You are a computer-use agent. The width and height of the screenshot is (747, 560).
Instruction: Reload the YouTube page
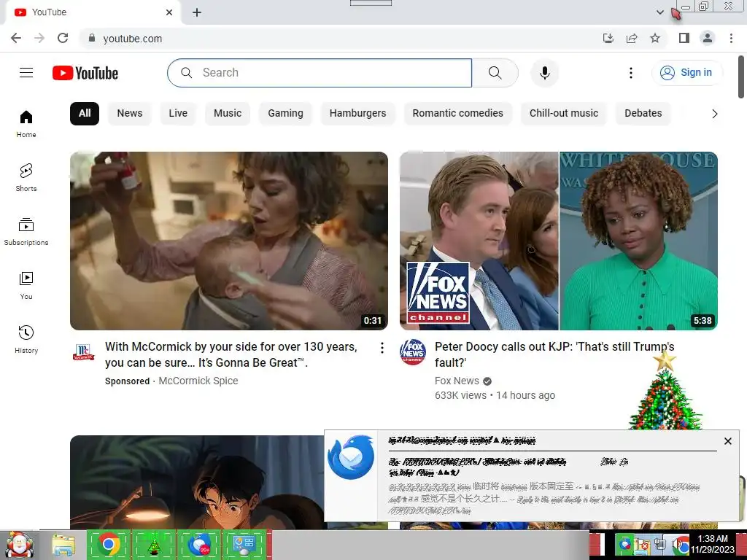(63, 38)
